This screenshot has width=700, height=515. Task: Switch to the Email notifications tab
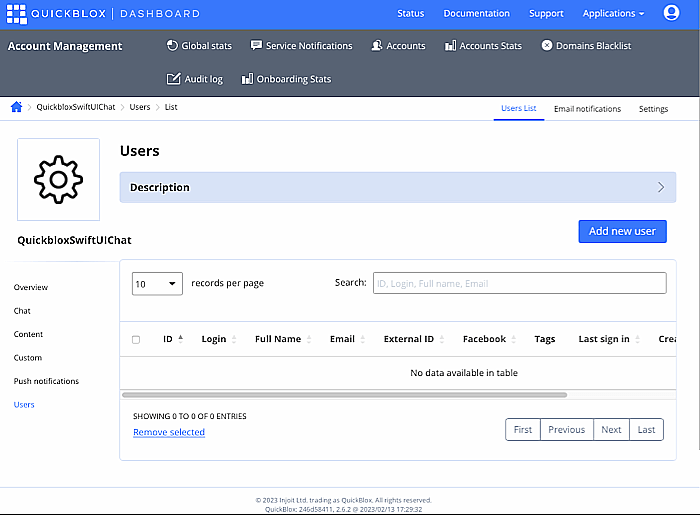(587, 109)
